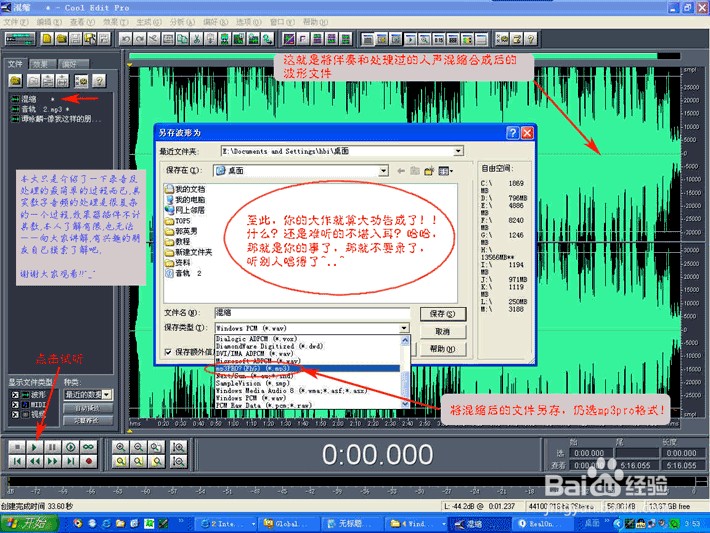
Task: Expand the 保存类型 format dropdown arrow
Action: 404,328
